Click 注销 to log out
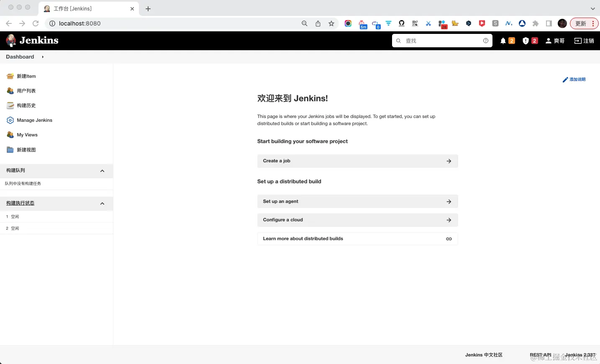Viewport: 600px width, 364px height. pos(584,41)
